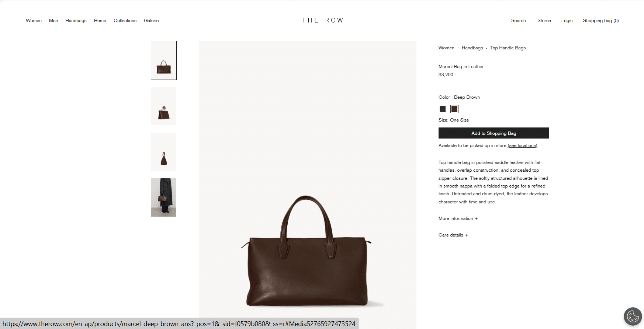The height and width of the screenshot is (329, 644).
Task: Expand the Care details section
Action: [x=453, y=235]
